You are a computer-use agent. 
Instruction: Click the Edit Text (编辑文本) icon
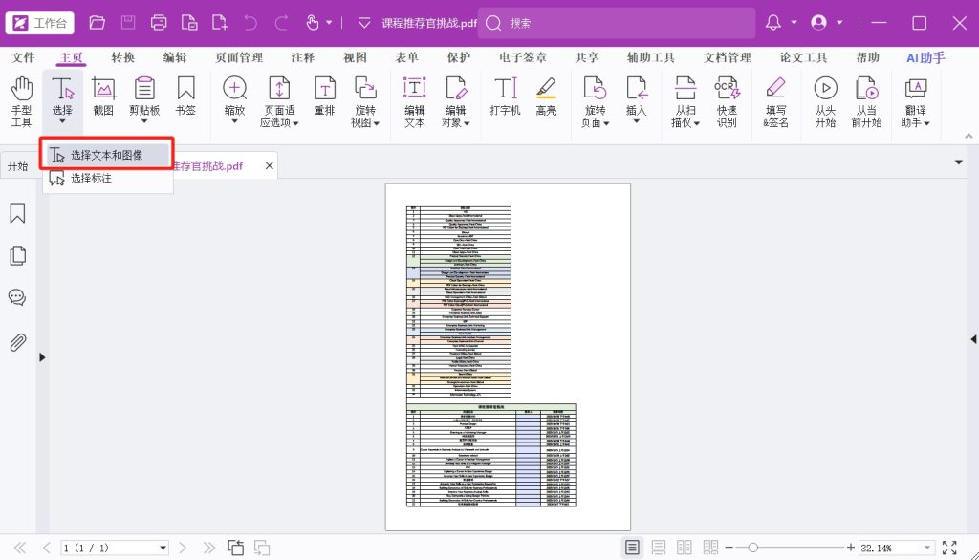pos(414,102)
